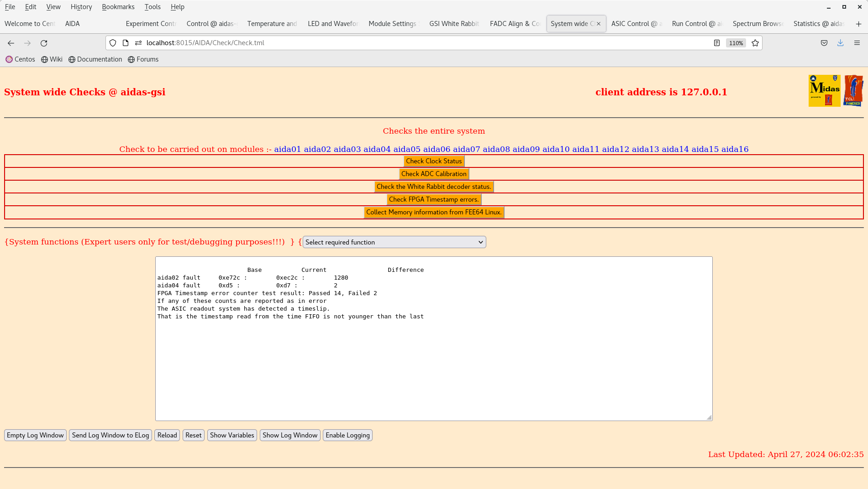Open the Centos bookmark

[x=21, y=59]
